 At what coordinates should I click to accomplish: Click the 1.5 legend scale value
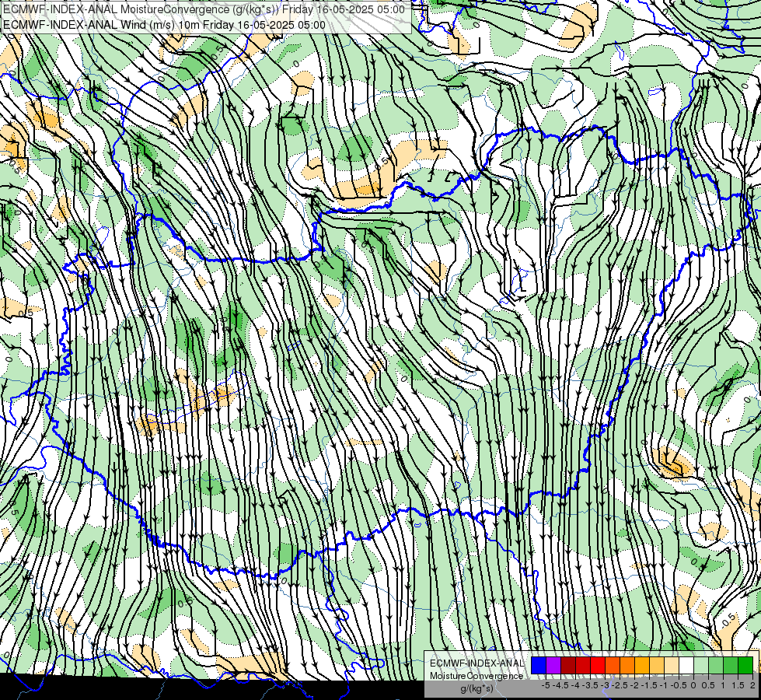(738, 685)
